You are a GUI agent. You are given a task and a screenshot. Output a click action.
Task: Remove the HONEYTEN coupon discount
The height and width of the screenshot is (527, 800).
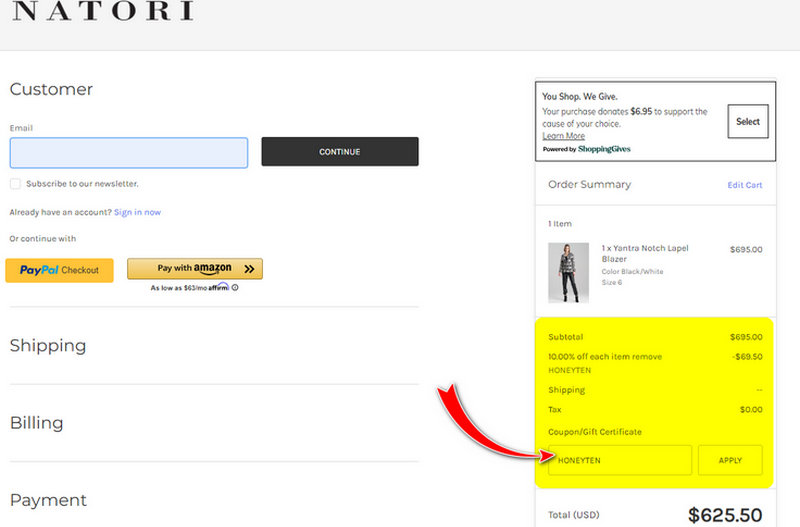coord(647,357)
